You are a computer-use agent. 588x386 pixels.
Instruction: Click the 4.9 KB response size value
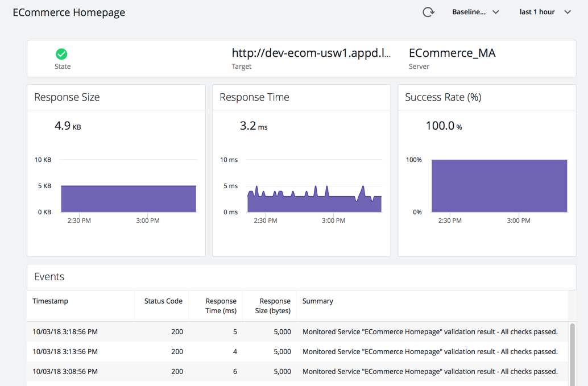click(x=68, y=126)
